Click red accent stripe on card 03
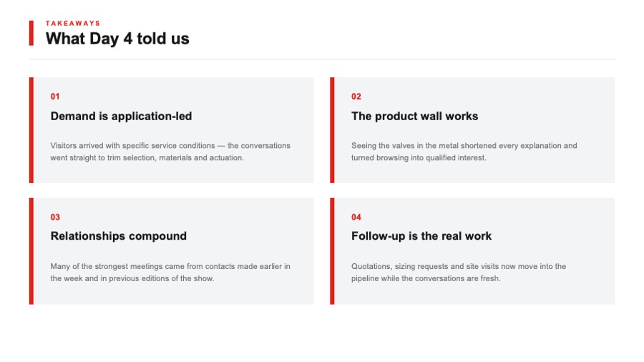 pos(31,251)
